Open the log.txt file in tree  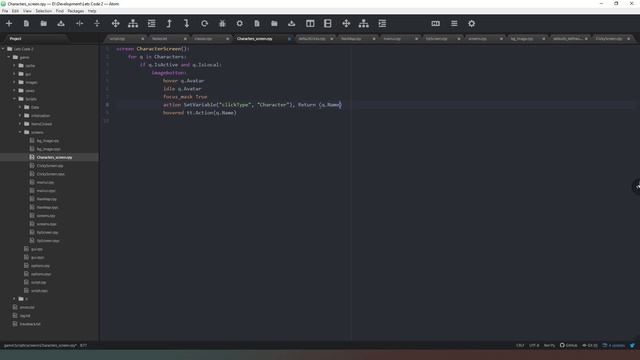point(25,316)
